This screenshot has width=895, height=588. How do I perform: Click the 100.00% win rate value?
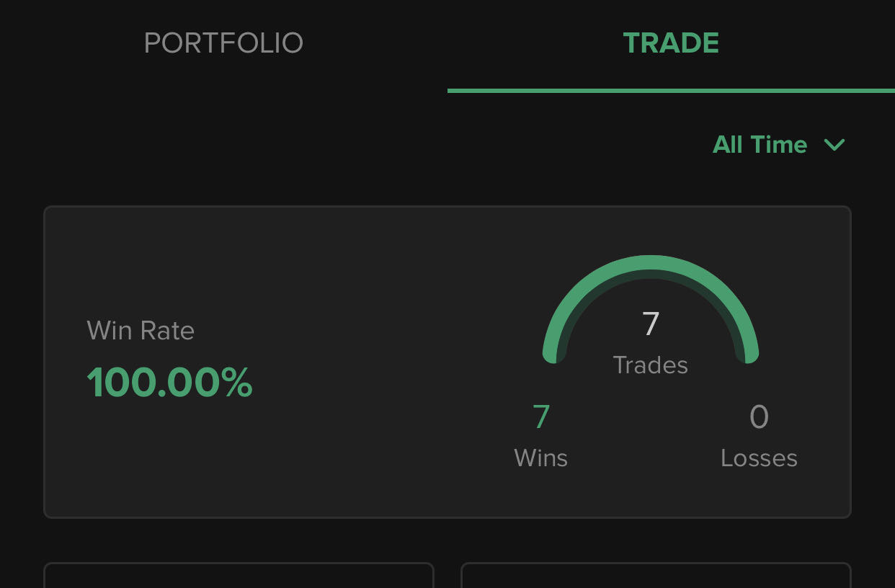tap(169, 383)
